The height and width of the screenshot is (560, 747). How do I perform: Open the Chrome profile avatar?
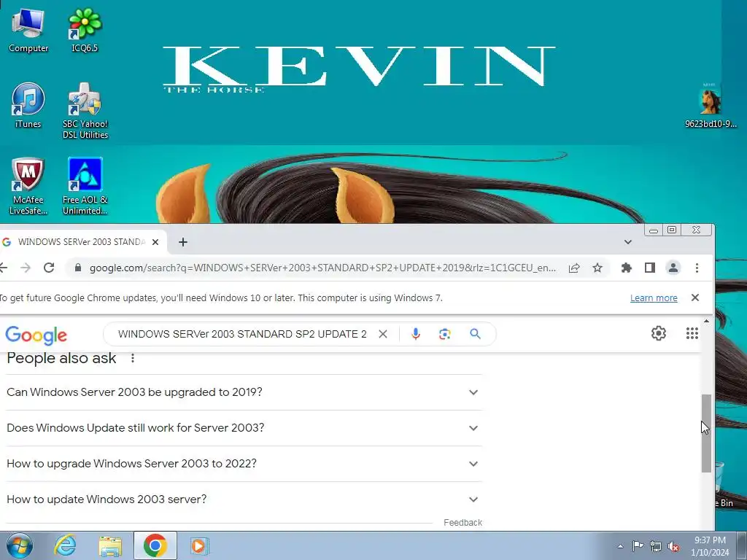(x=673, y=268)
